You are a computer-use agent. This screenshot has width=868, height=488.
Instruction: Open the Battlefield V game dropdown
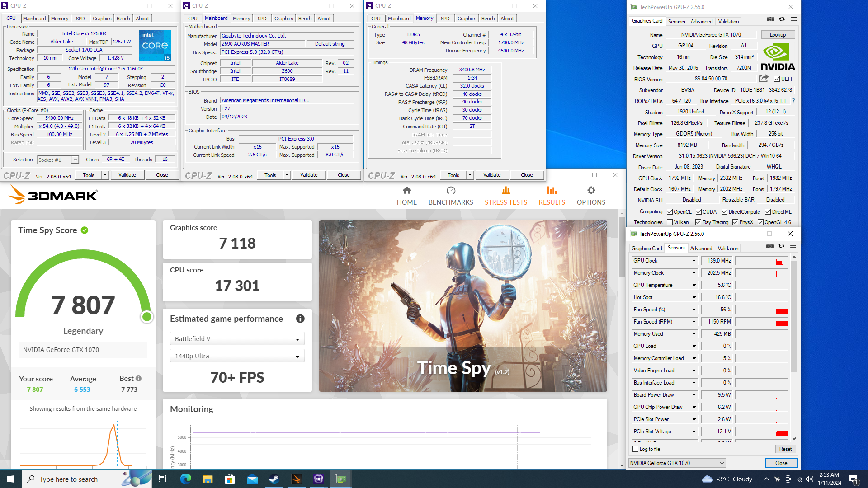237,339
